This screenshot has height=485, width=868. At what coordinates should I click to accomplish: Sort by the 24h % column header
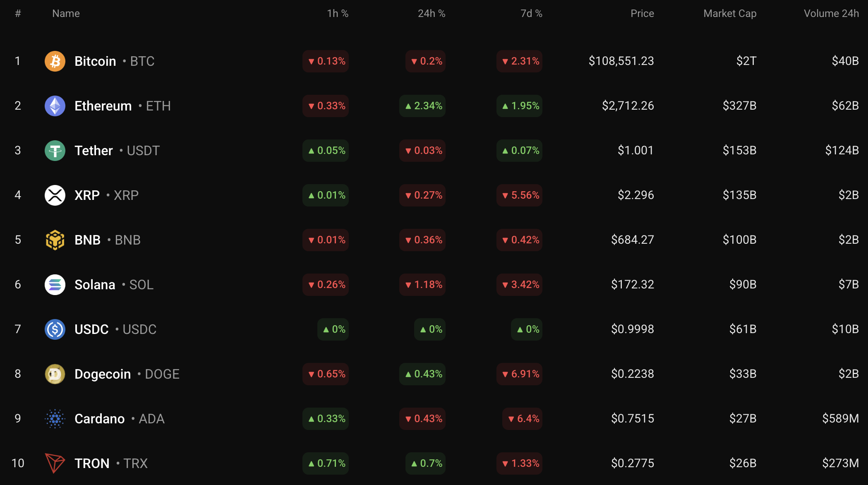coord(431,14)
